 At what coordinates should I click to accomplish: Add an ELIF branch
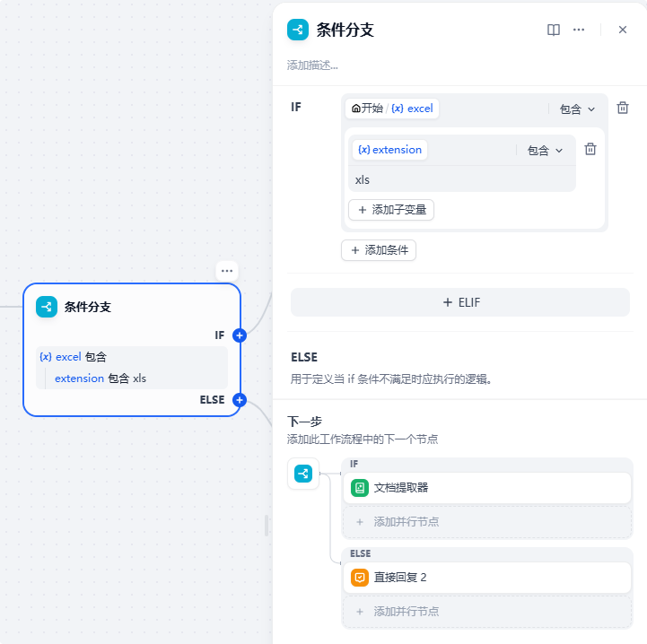(x=460, y=302)
